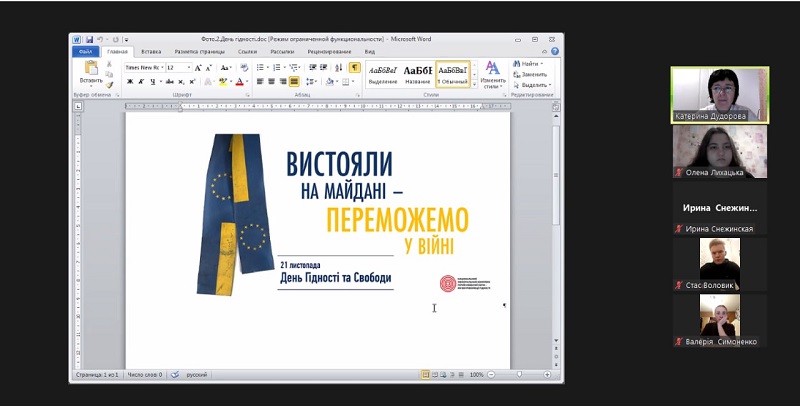Switch to the Вставка ribbon tab
This screenshot has width=800, height=406.
point(151,52)
